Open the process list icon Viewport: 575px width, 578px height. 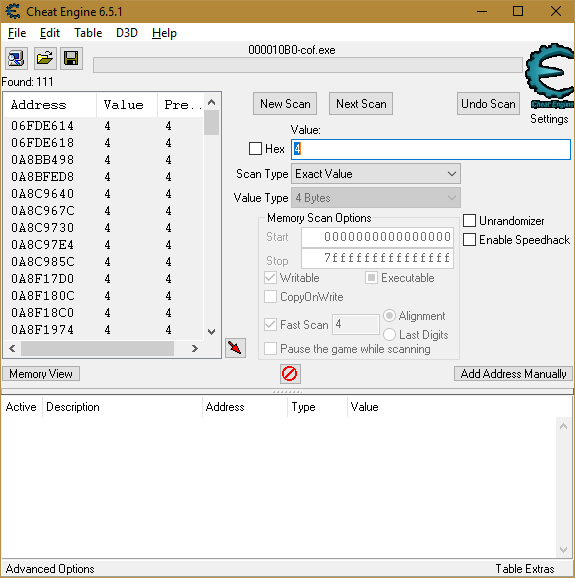(x=16, y=59)
